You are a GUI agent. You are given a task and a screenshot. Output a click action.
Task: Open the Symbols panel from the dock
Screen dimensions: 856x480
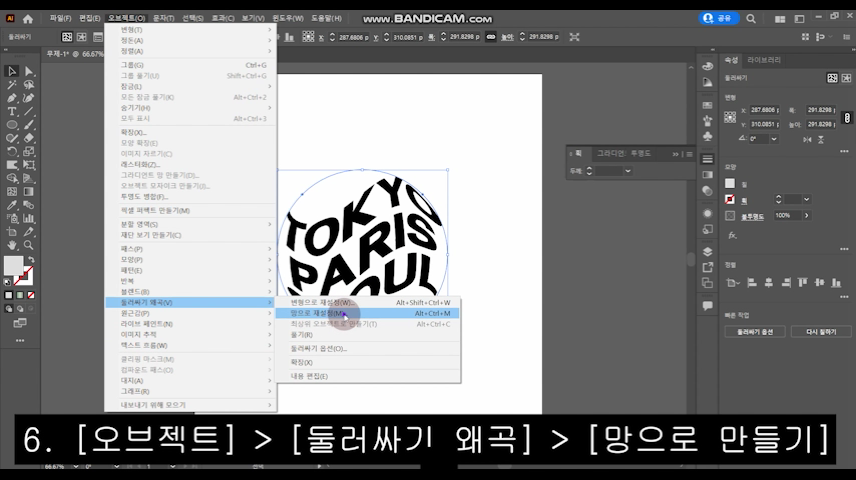[x=708, y=136]
